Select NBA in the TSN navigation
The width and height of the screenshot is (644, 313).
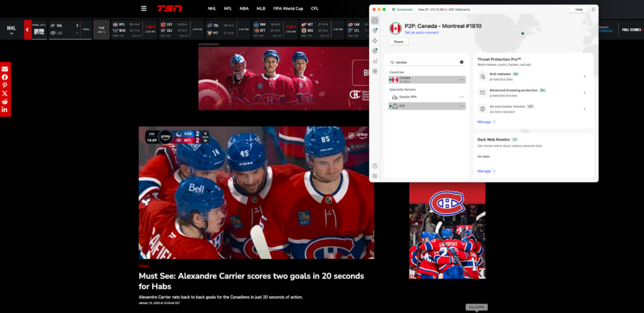(244, 8)
